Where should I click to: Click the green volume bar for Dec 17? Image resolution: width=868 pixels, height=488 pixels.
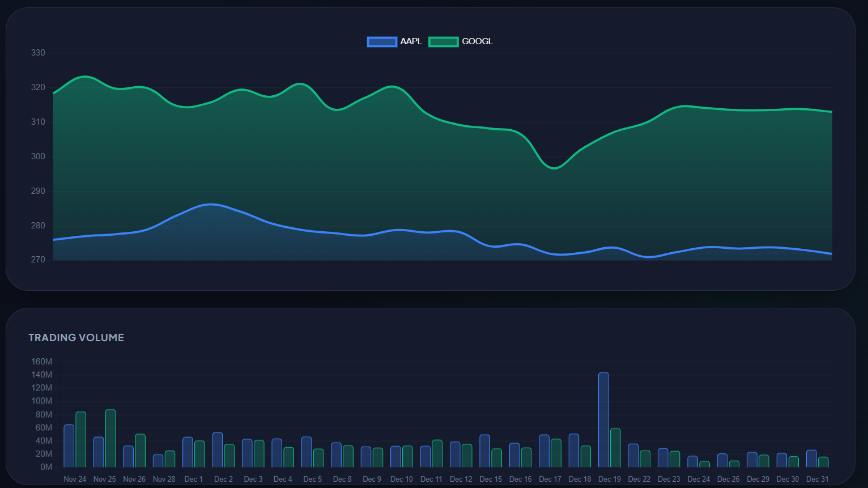(555, 452)
